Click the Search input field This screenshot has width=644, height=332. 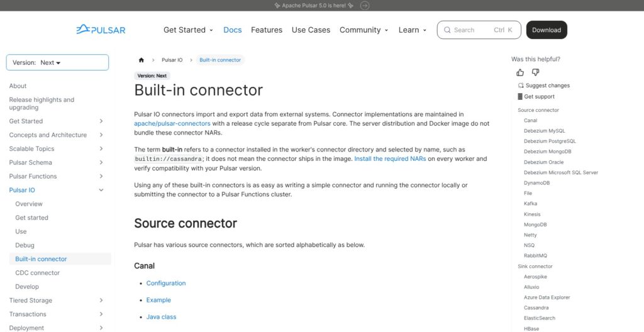[x=479, y=30]
